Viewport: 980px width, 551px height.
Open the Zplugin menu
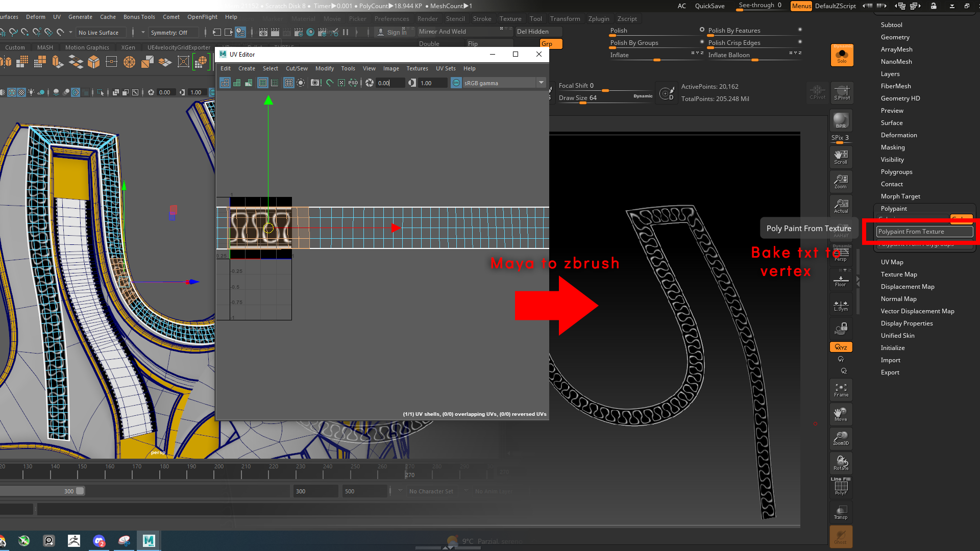(x=598, y=19)
